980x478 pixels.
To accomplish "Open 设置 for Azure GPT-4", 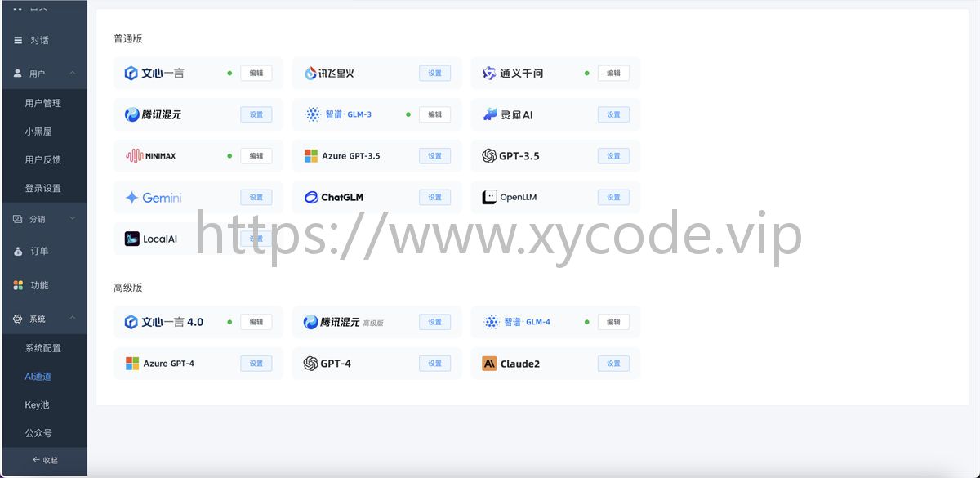I will [x=256, y=364].
